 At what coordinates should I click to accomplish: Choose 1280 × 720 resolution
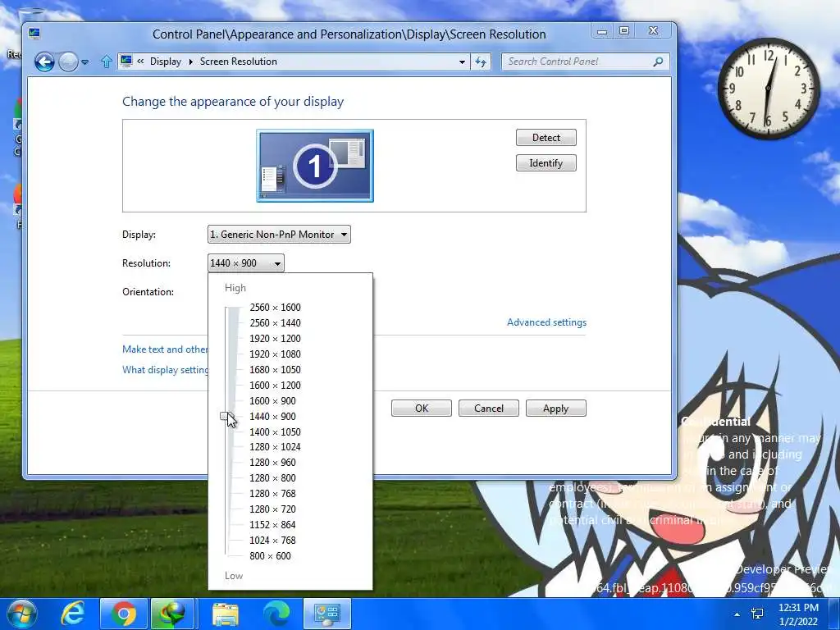click(x=272, y=509)
